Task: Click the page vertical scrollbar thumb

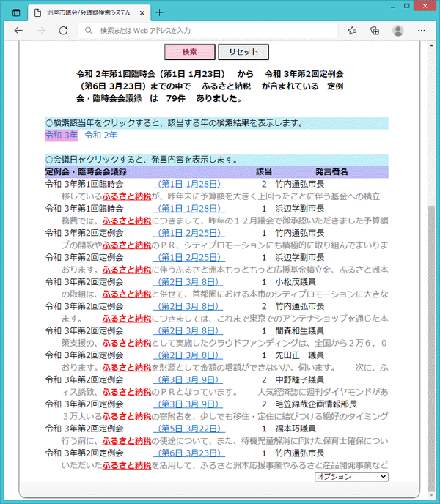Action: (x=431, y=347)
